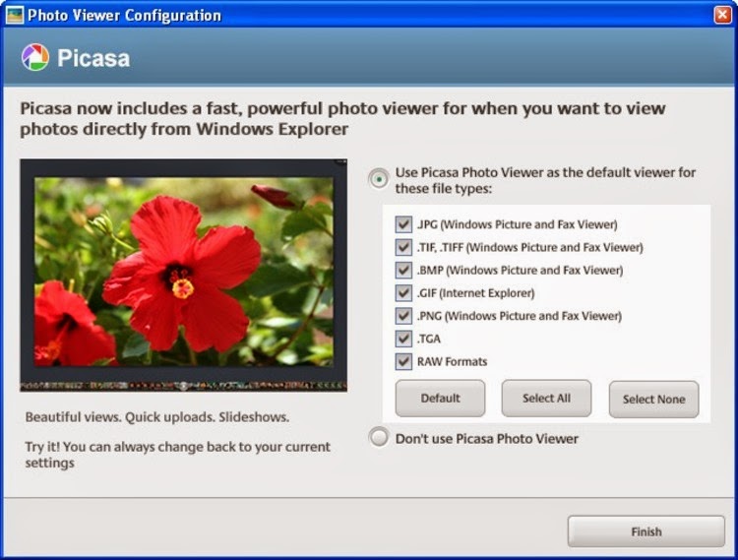This screenshot has height=560, width=738.
Task: Toggle the .TIF, .TIFF checkbox
Action: [403, 247]
